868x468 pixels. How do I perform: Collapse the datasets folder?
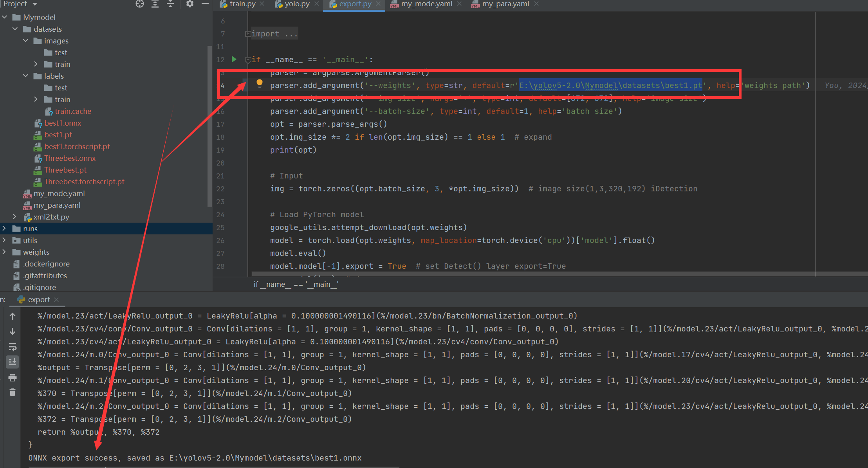click(x=15, y=29)
